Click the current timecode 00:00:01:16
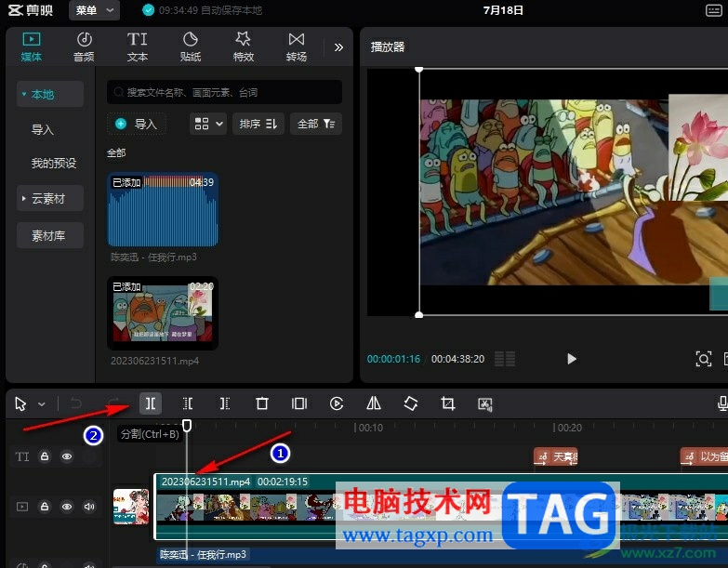This screenshot has height=568, width=728. coord(393,359)
